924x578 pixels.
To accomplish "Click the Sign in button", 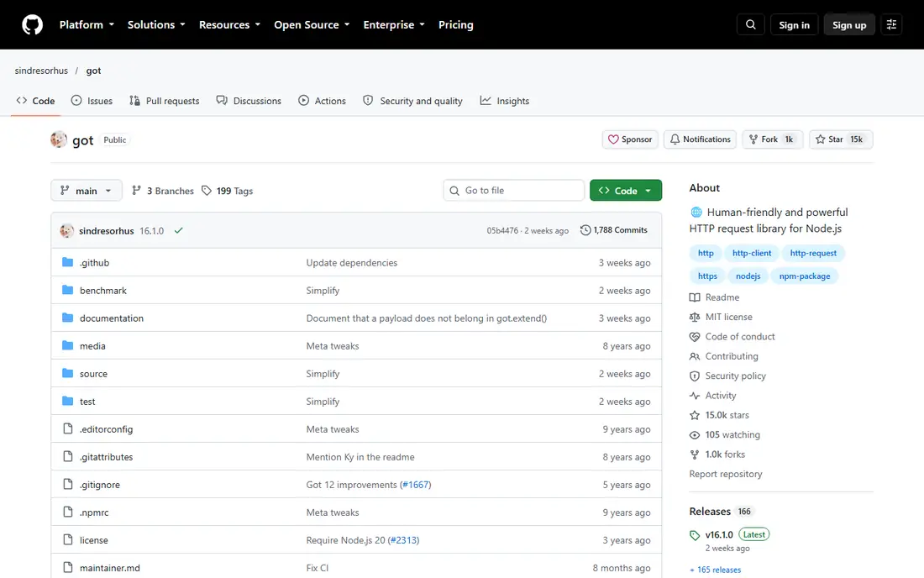I will pyautogui.click(x=795, y=24).
